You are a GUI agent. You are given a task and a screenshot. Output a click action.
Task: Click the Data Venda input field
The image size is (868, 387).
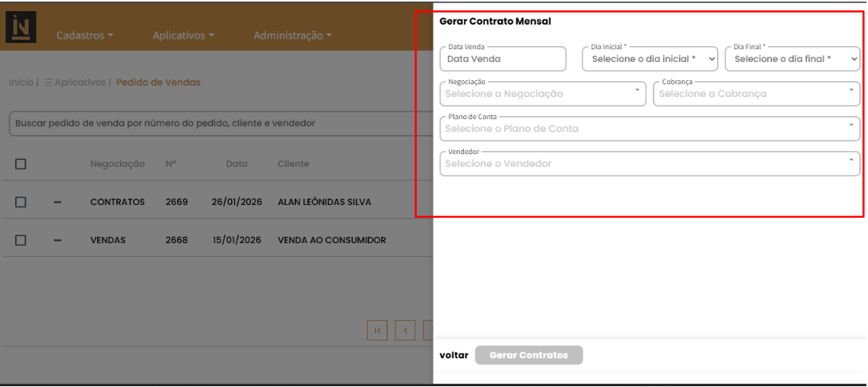click(502, 59)
